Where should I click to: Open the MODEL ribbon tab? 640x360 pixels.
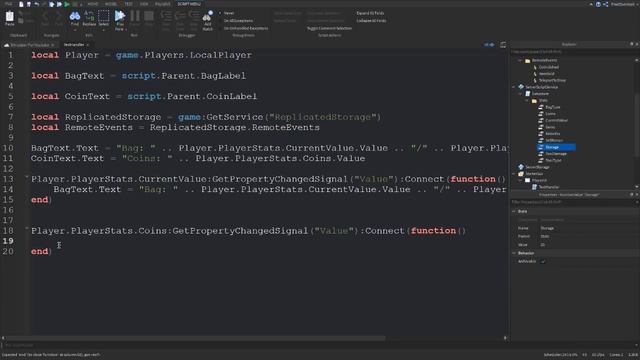[111, 4]
